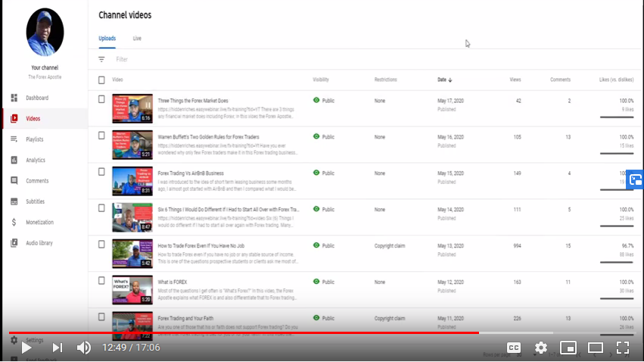Open Forex Trading Vs AirBnB Business title
644x362 pixels.
(x=191, y=173)
